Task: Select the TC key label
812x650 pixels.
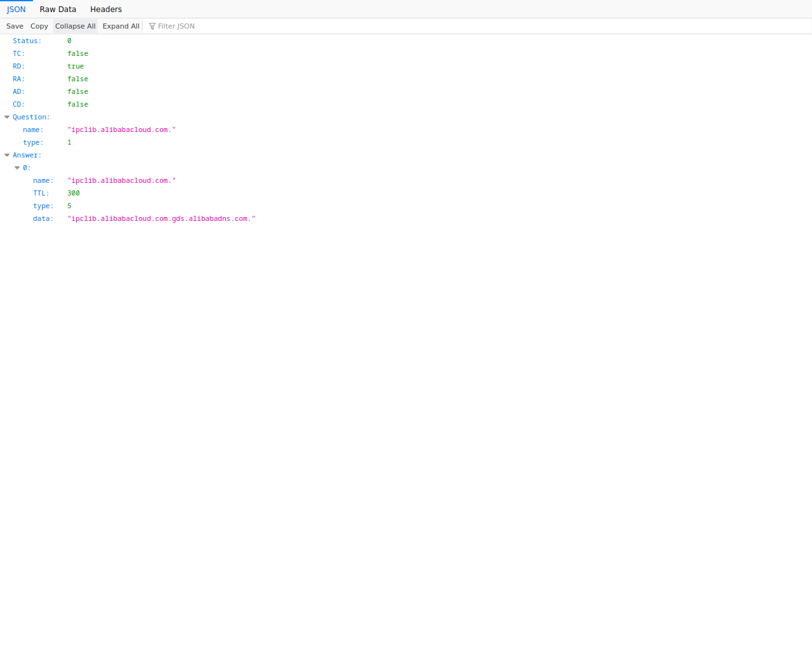Action: pyautogui.click(x=19, y=53)
